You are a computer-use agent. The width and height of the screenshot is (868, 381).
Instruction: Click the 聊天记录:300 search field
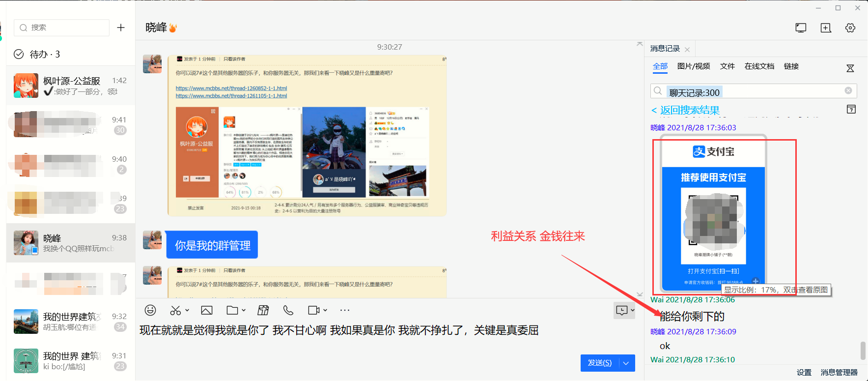pos(754,91)
